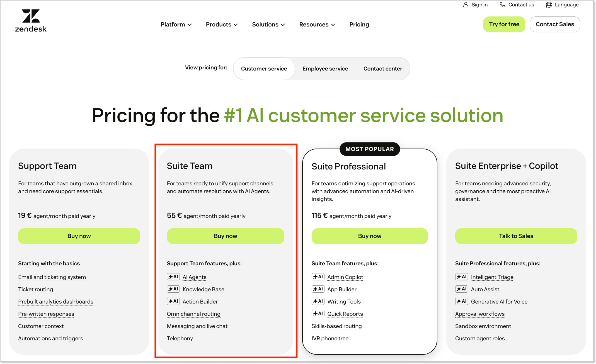This screenshot has width=596, height=364.
Task: Click the Contact us link
Action: [521, 5]
